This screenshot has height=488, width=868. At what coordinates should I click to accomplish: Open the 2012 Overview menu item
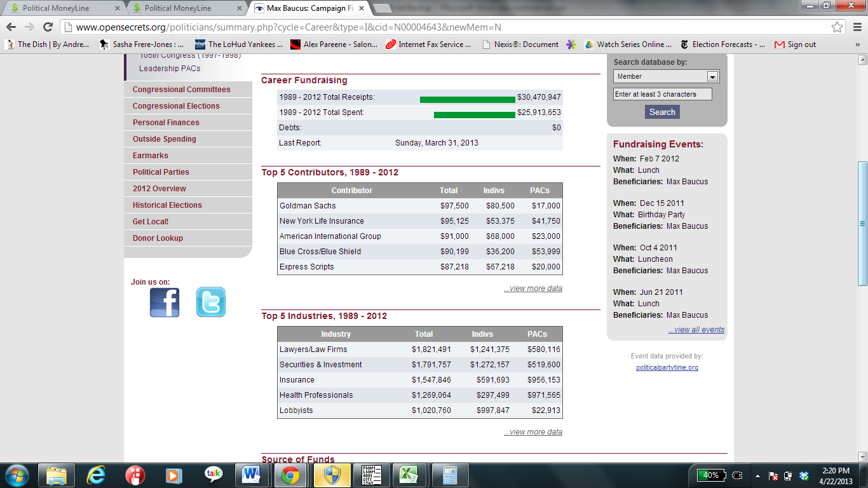click(188, 189)
